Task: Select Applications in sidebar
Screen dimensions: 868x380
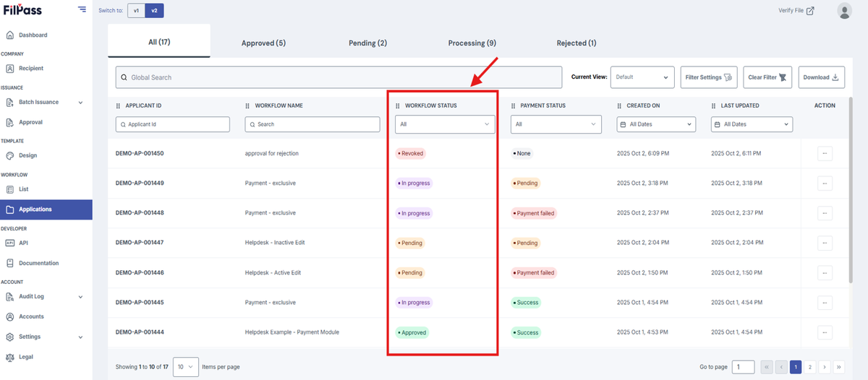Action: pyautogui.click(x=46, y=210)
